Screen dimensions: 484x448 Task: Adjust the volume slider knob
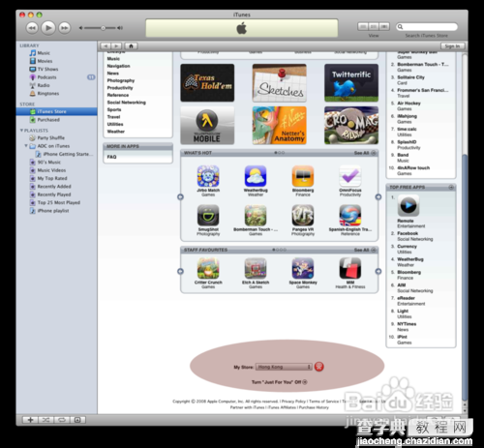pyautogui.click(x=103, y=28)
